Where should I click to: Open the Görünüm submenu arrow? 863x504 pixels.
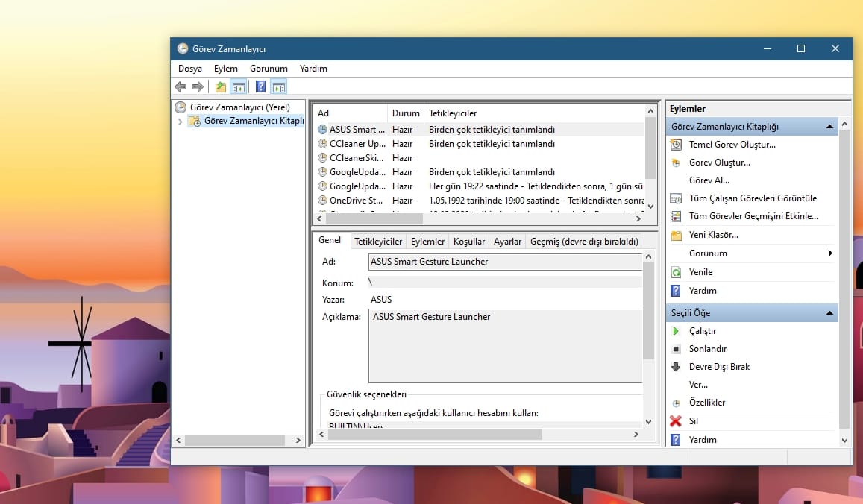(x=830, y=253)
